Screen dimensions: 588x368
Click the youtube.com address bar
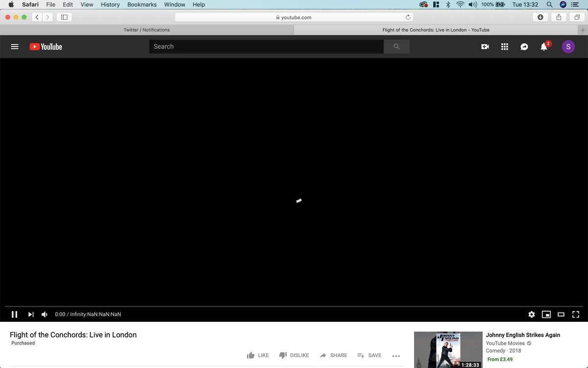[x=294, y=17]
